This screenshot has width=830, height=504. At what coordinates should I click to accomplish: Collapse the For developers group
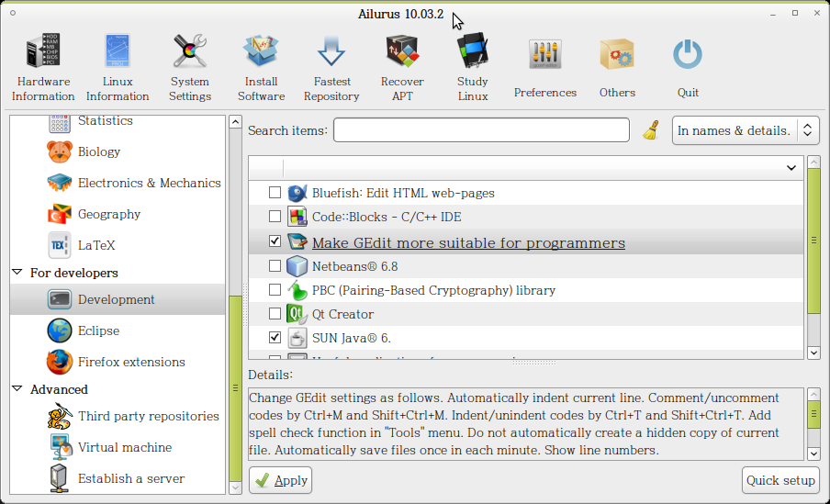click(17, 272)
